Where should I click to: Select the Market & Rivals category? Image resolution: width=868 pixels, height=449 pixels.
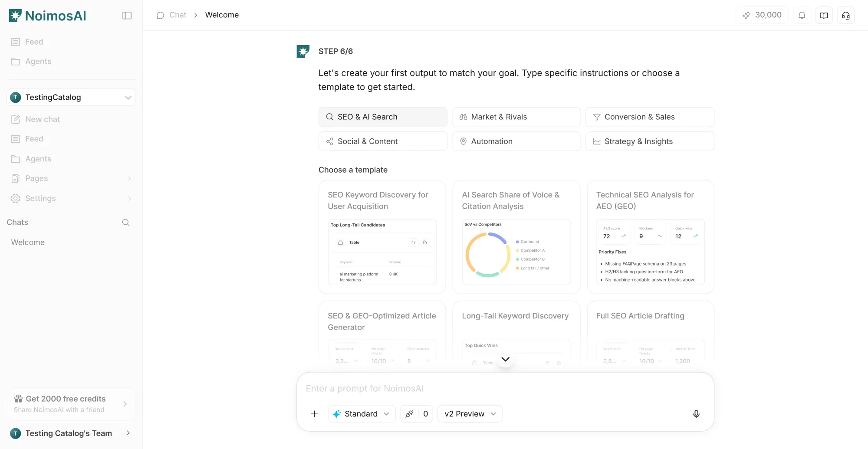[516, 117]
